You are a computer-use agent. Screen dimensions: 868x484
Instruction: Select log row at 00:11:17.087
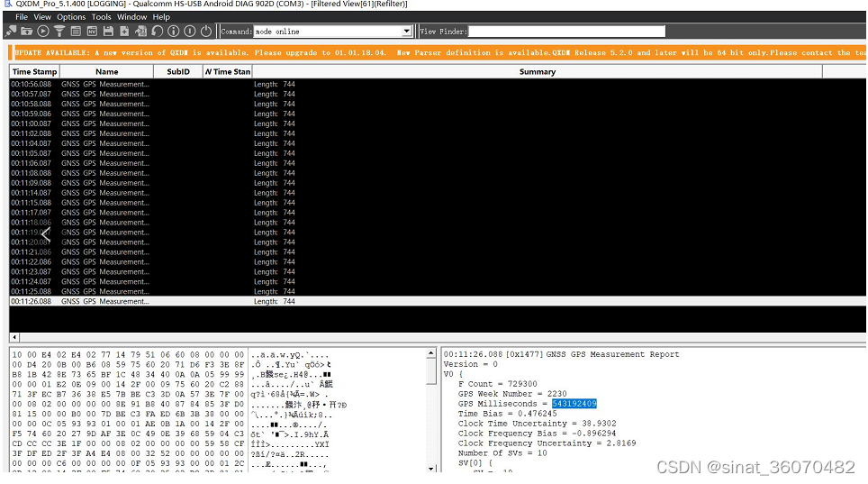click(x=438, y=213)
